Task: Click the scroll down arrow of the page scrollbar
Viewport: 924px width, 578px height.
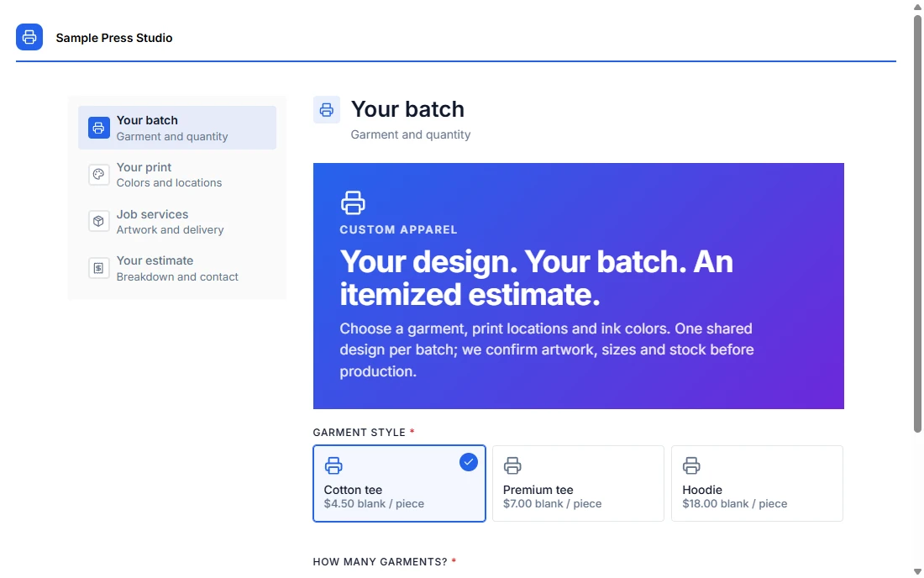Action: (x=917, y=571)
